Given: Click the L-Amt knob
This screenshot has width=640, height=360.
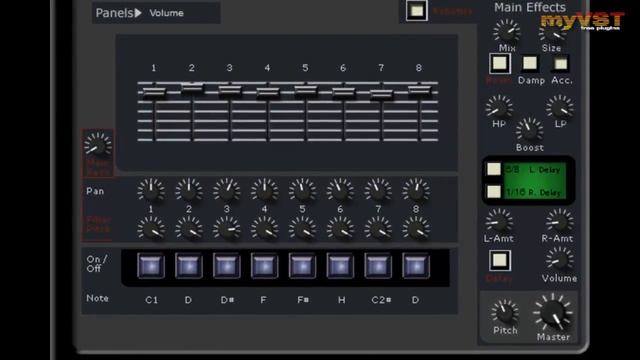Looking at the screenshot, I should point(499,221).
